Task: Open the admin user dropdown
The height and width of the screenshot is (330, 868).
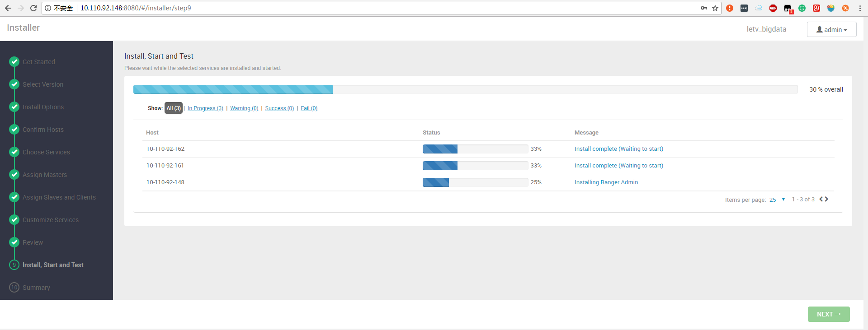Action: pos(832,29)
